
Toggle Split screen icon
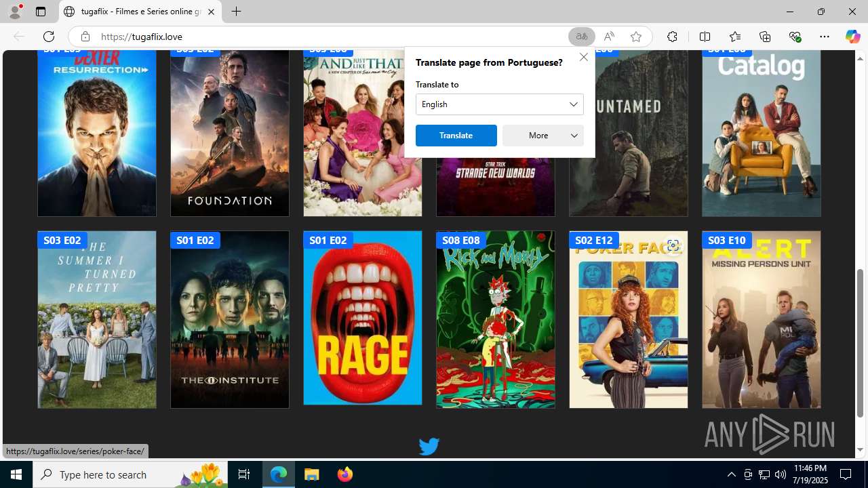click(705, 37)
